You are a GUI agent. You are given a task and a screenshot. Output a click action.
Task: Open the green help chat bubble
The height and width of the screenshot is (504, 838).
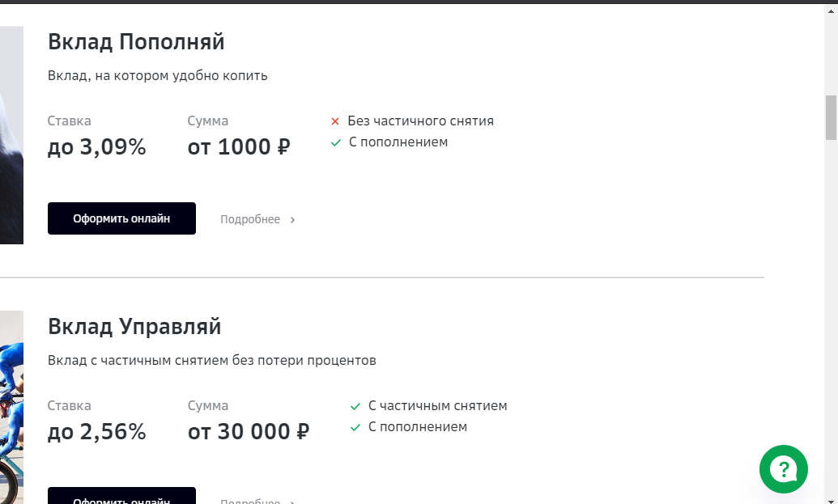[x=784, y=469]
